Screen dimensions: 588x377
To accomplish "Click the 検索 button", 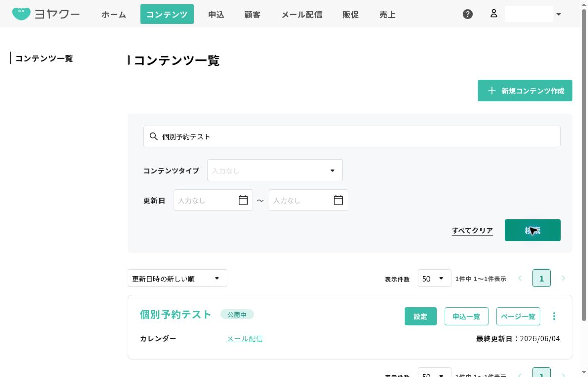I will [532, 230].
